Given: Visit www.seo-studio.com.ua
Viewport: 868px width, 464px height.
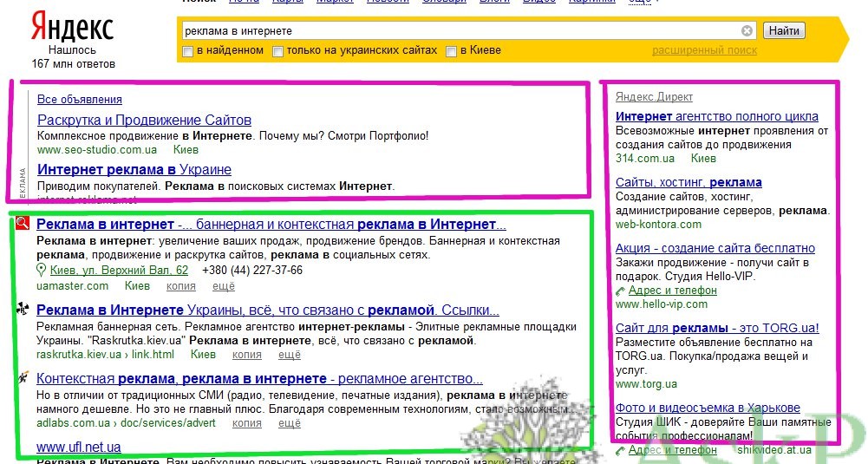Looking at the screenshot, I should point(97,150).
